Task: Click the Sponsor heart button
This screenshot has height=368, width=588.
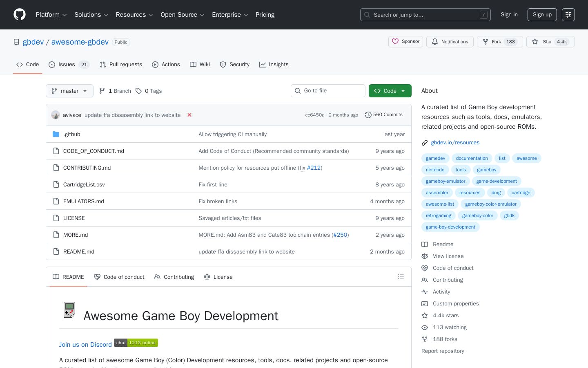Action: [405, 42]
